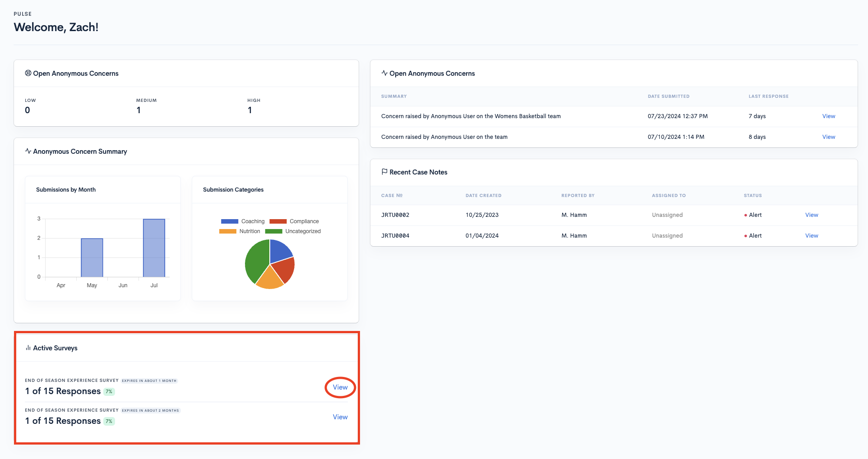The width and height of the screenshot is (868, 459).
Task: Open View link for case JRTU0004
Action: click(x=811, y=236)
